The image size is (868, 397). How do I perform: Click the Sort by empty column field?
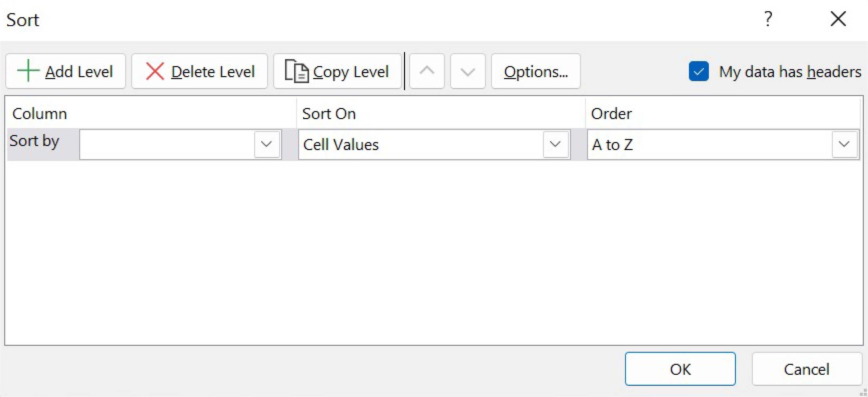(167, 144)
